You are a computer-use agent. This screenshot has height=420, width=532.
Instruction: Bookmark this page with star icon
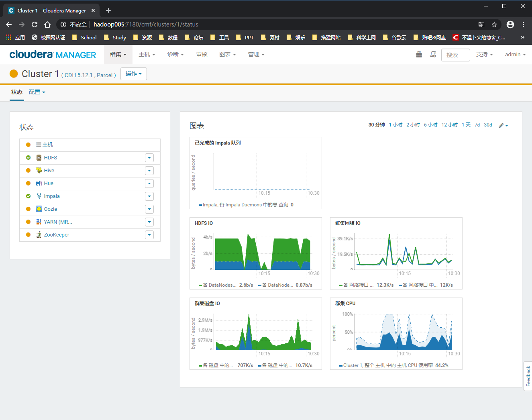click(x=494, y=24)
